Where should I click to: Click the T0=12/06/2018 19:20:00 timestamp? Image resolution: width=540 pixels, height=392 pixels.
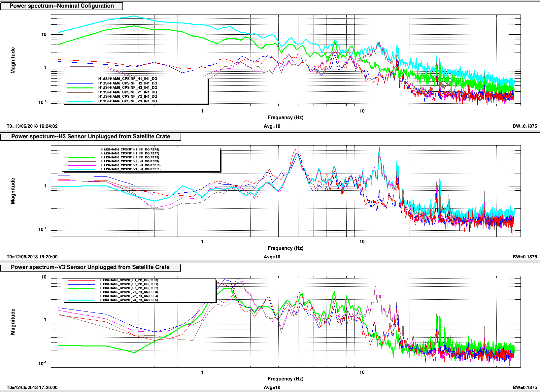coord(32,257)
